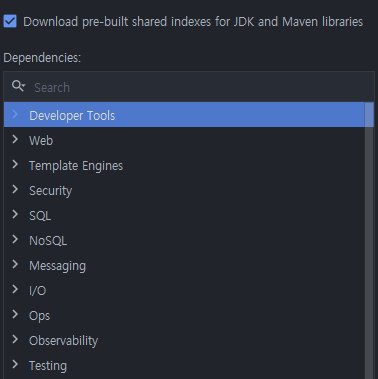Expand the Developer Tools chevron
Viewport: 378px width, 379px height.
point(15,114)
